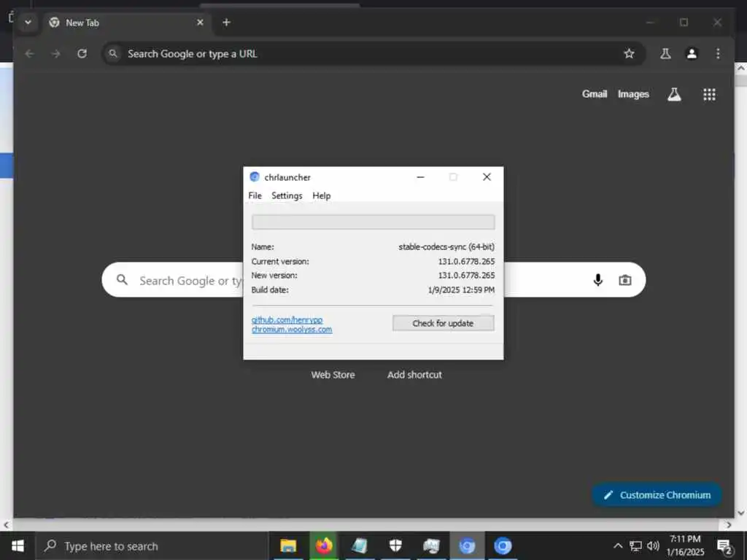Show hidden system tray icons
This screenshot has width=747, height=560.
[x=617, y=545]
